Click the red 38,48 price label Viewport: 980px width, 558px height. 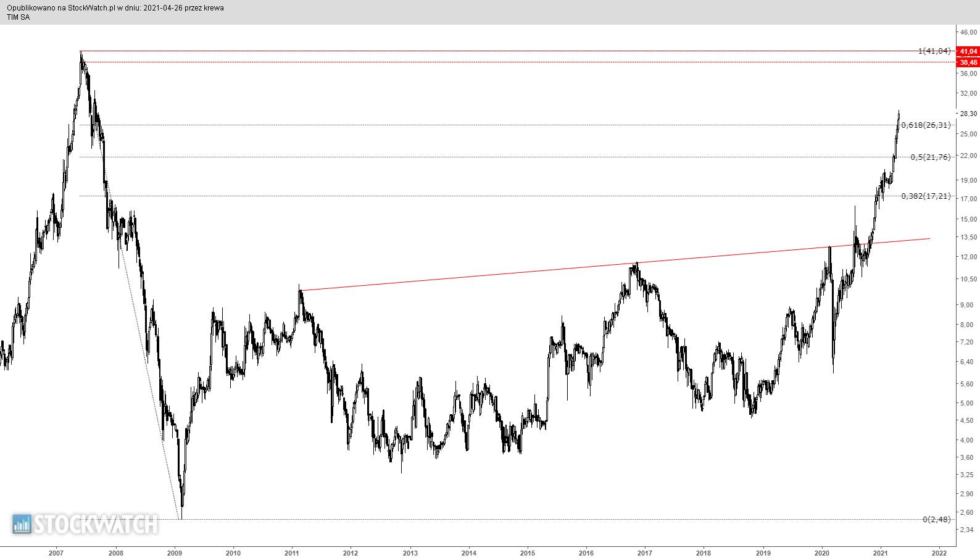click(968, 62)
